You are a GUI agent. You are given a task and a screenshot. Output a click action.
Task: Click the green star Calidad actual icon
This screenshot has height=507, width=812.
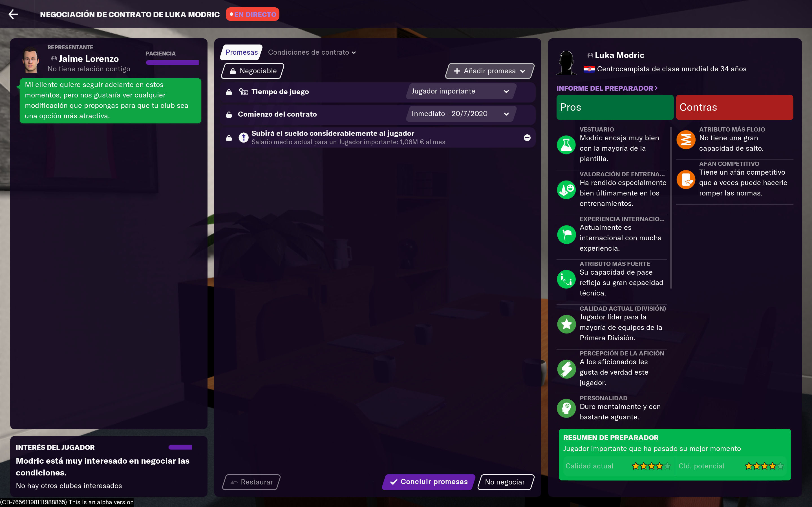(566, 324)
